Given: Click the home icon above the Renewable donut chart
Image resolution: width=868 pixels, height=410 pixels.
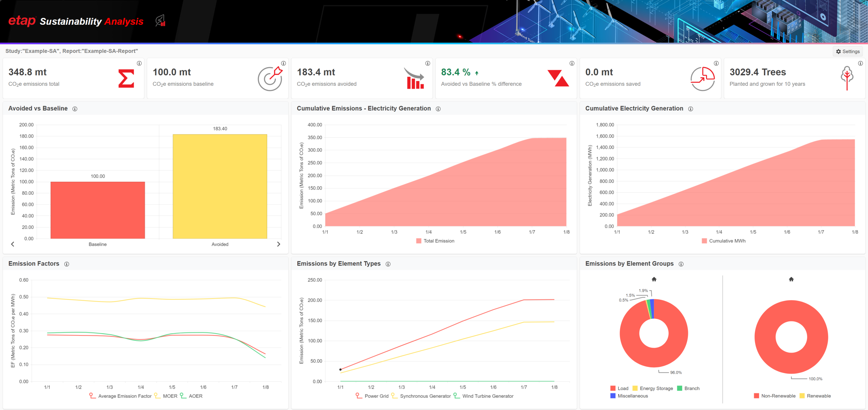Looking at the screenshot, I should point(791,279).
